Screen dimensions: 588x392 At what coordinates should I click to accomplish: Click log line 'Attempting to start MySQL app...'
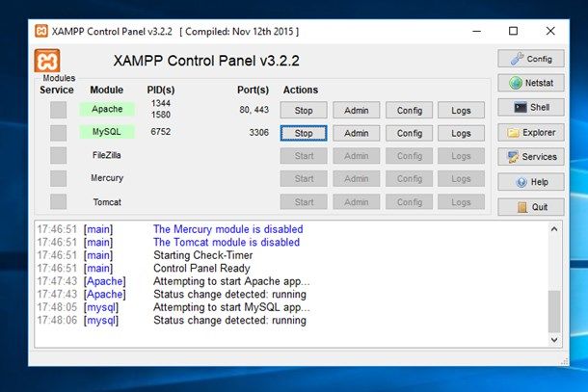click(x=231, y=307)
